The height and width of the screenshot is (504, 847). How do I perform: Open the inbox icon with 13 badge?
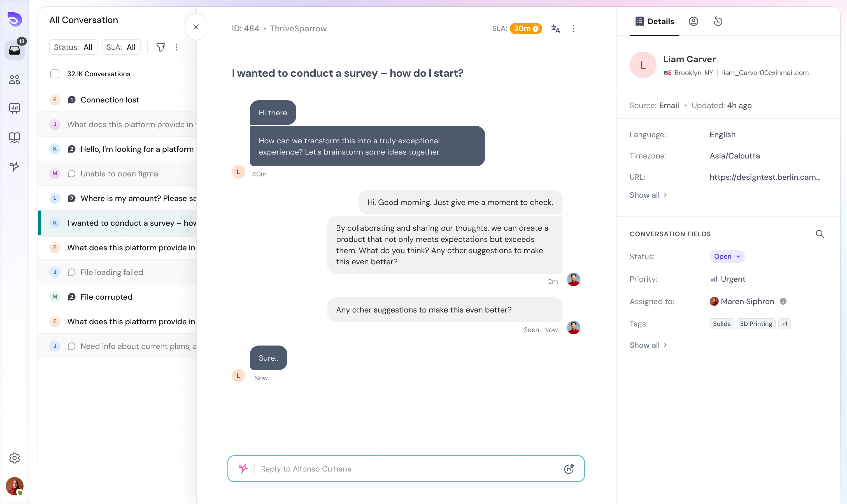14,50
